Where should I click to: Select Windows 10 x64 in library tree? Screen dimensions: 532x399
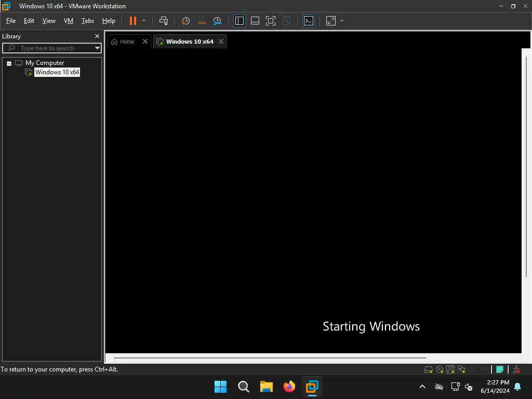tap(57, 72)
